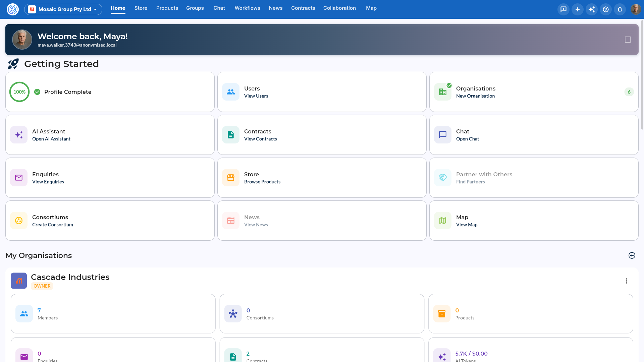This screenshot has height=362, width=644.
Task: Click the add organisation circle-plus icon
Action: point(632,255)
